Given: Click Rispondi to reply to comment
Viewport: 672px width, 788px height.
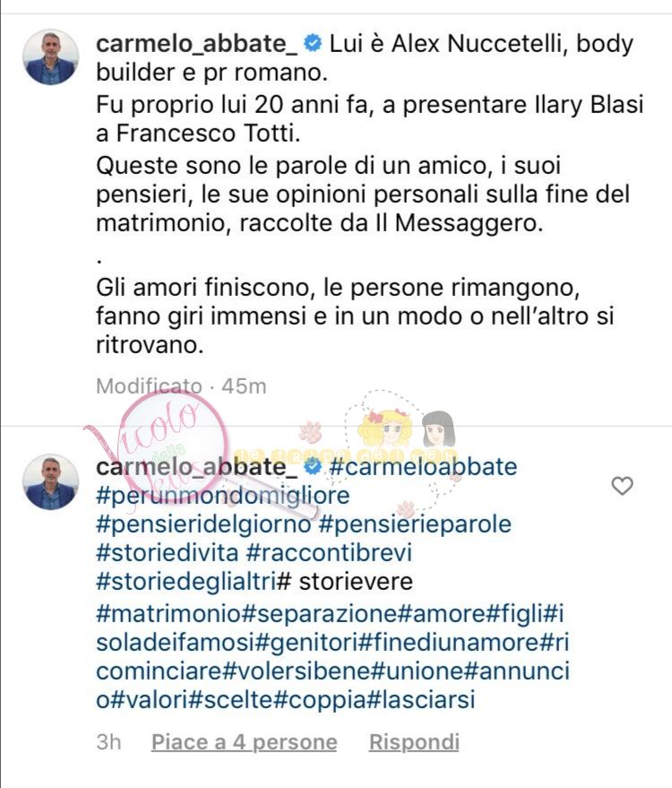Looking at the screenshot, I should (x=414, y=742).
